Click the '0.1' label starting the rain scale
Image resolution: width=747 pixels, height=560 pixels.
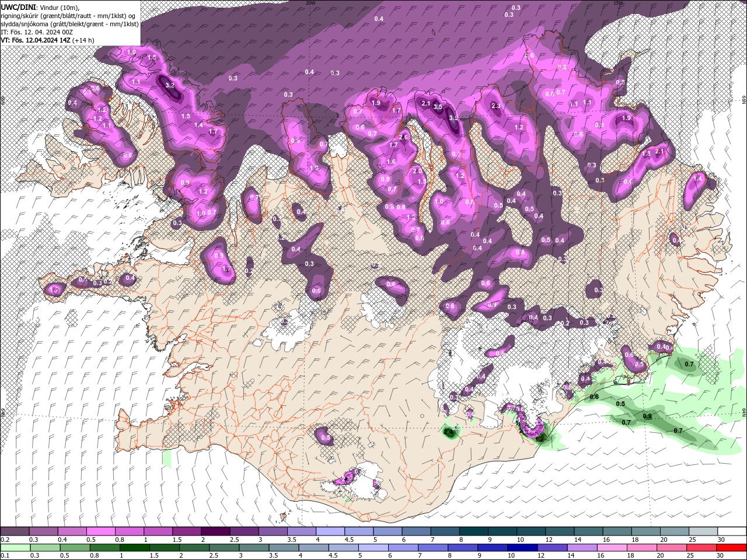[5, 556]
